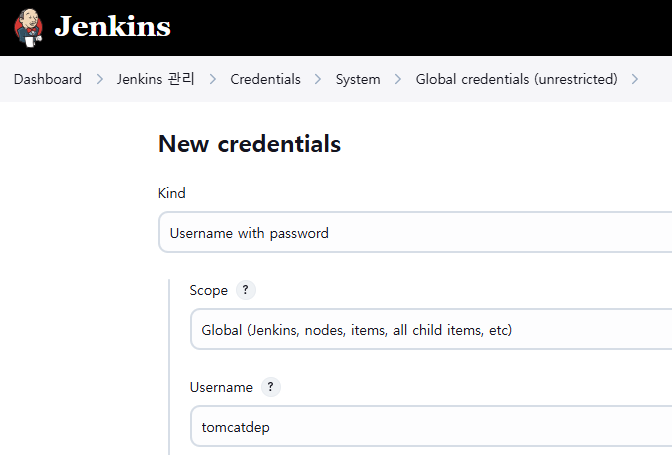Image resolution: width=672 pixels, height=455 pixels.
Task: Expand chevron after Credentials breadcrumb
Action: 318,79
